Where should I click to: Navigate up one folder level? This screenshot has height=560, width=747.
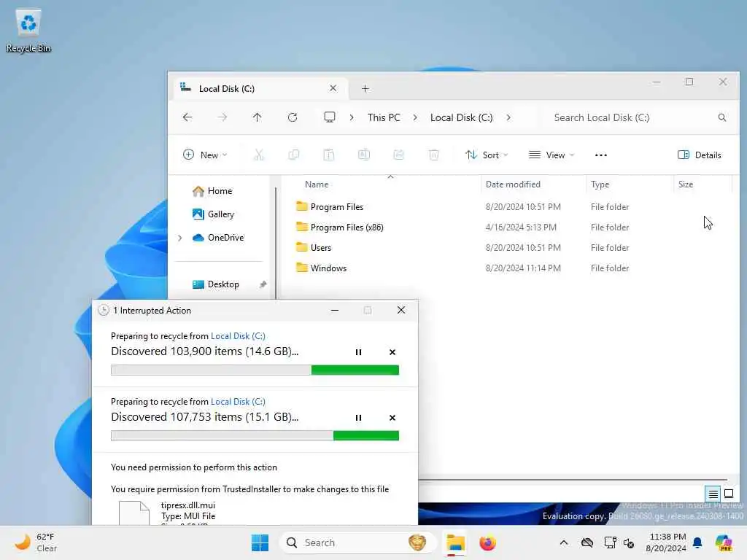tap(258, 117)
